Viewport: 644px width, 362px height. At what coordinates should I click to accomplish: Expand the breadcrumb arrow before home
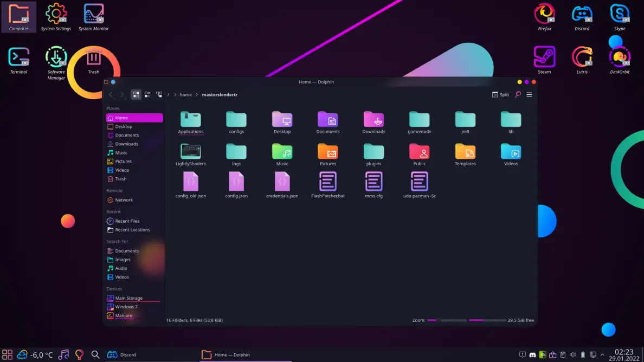[175, 95]
